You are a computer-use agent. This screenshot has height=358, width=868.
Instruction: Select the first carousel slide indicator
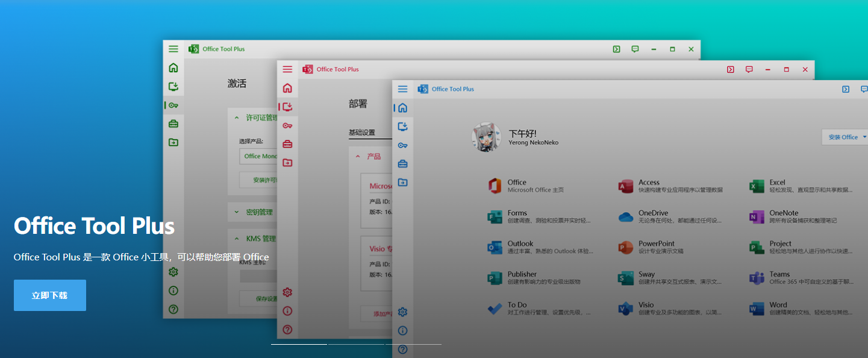[299, 344]
